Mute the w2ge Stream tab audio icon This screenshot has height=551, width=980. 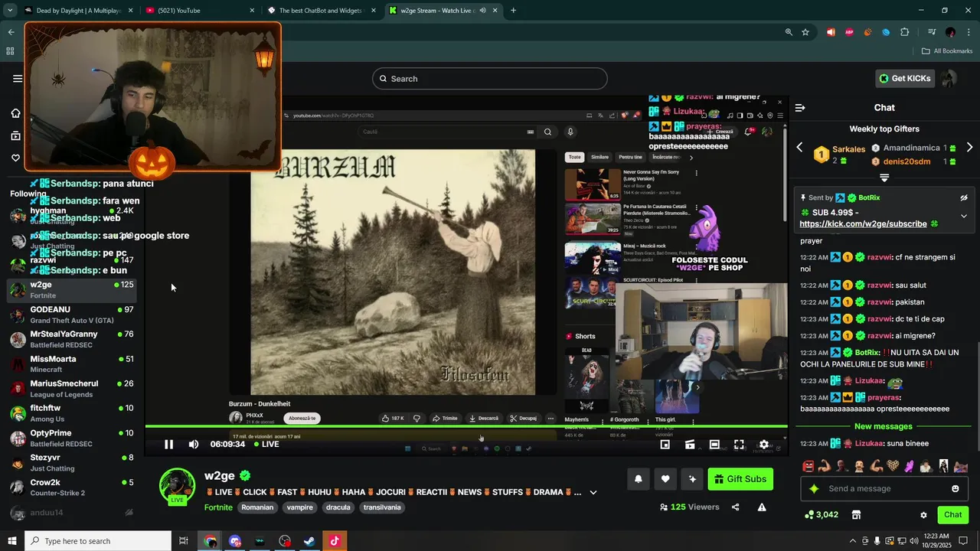482,11
